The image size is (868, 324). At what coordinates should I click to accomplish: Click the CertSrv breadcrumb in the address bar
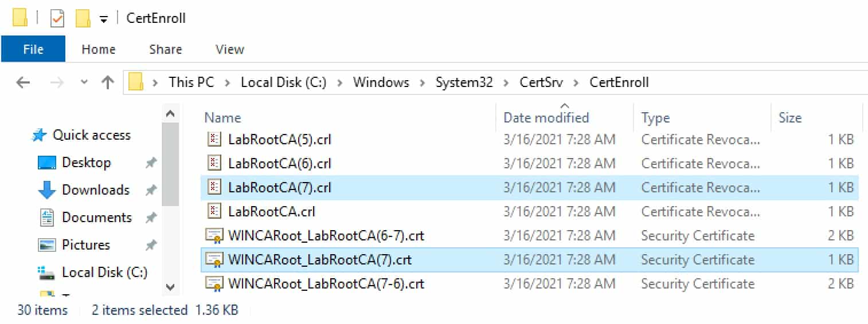[541, 82]
